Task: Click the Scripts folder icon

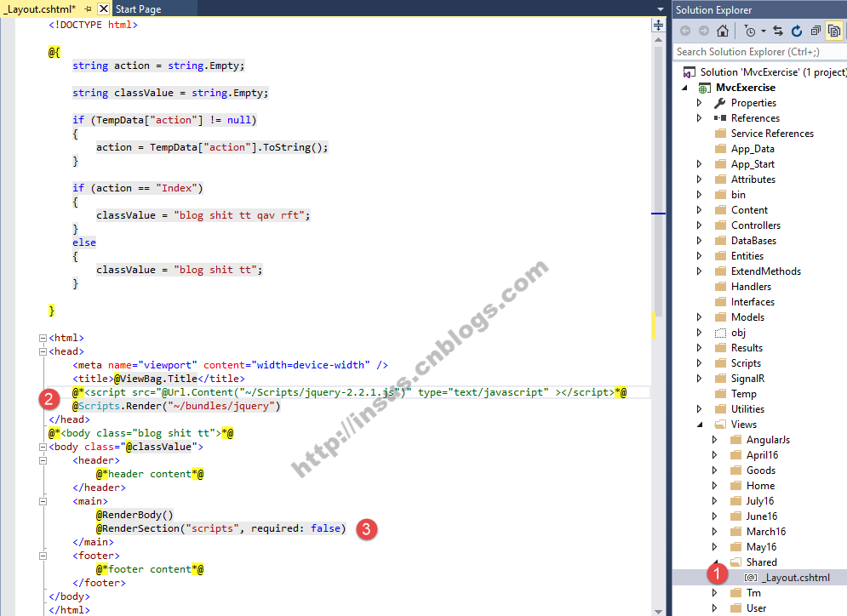Action: [720, 363]
